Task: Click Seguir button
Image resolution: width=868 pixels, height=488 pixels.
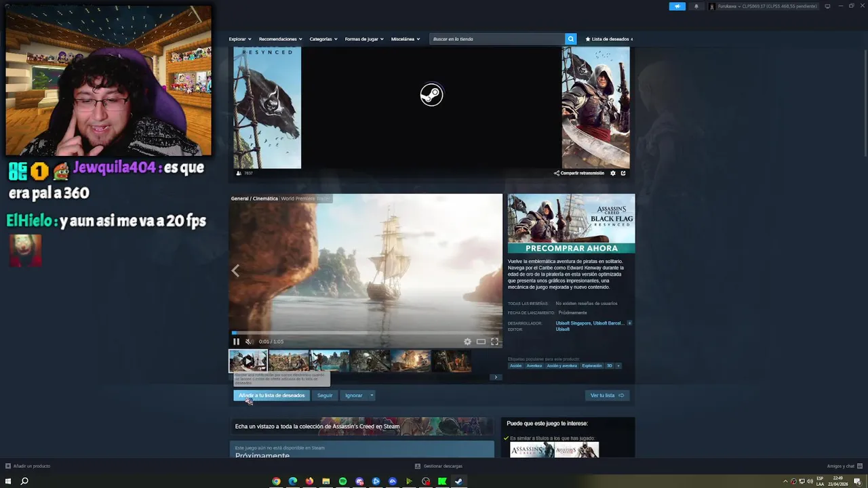Action: 325,395
